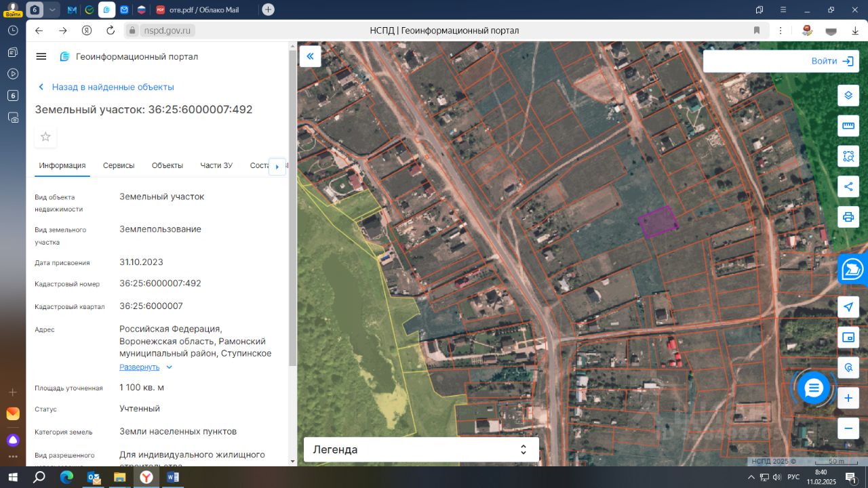Click cadastral quarter value 36:25:6000007
The image size is (868, 488).
(x=151, y=306)
